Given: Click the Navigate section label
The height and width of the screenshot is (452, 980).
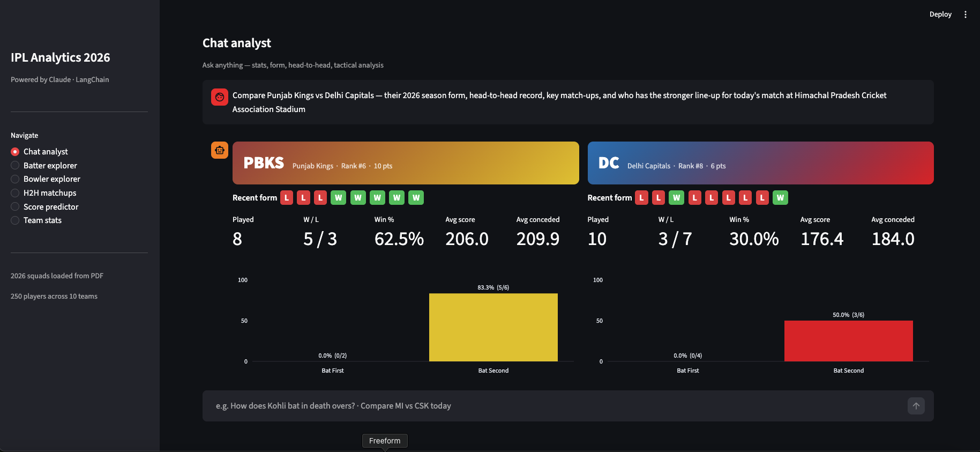Looking at the screenshot, I should click(25, 136).
